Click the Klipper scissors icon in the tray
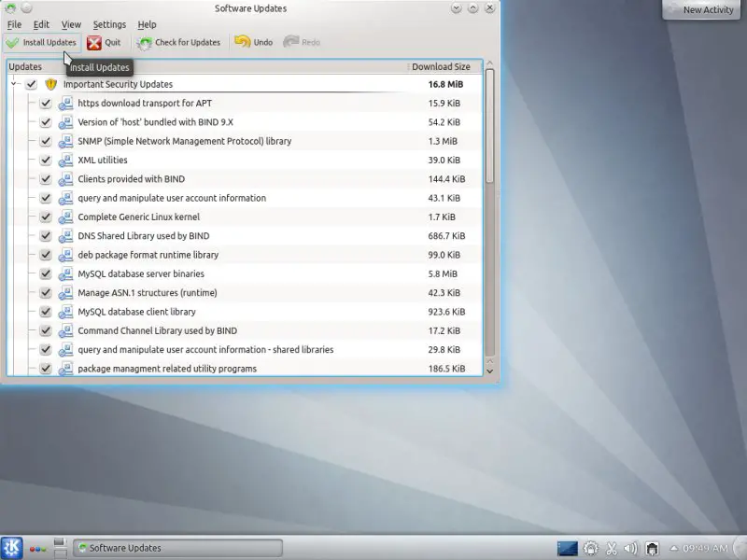 [612, 549]
